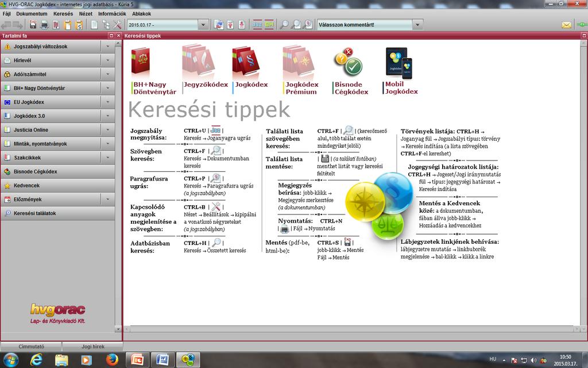Open the Jogkódex red books icon

pyautogui.click(x=246, y=61)
